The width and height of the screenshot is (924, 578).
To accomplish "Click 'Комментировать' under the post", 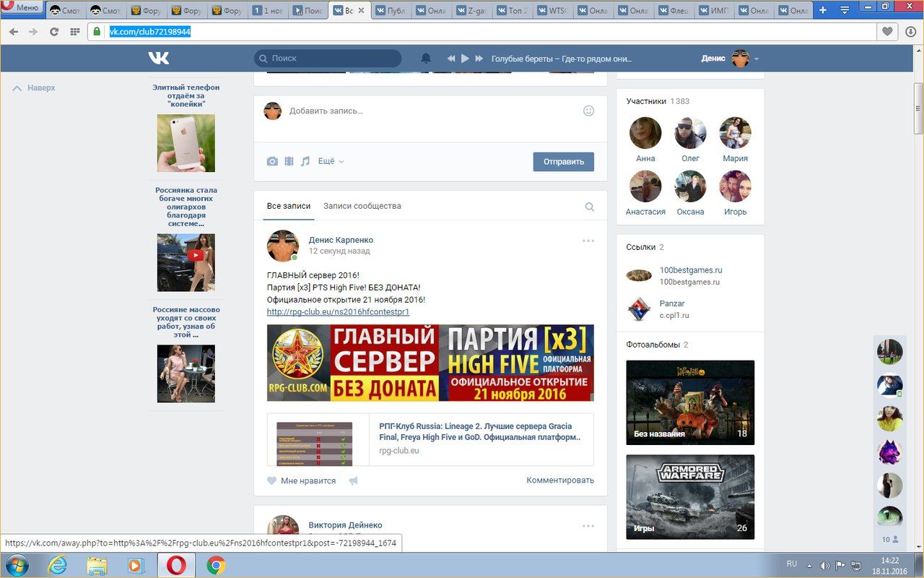I will pos(560,480).
